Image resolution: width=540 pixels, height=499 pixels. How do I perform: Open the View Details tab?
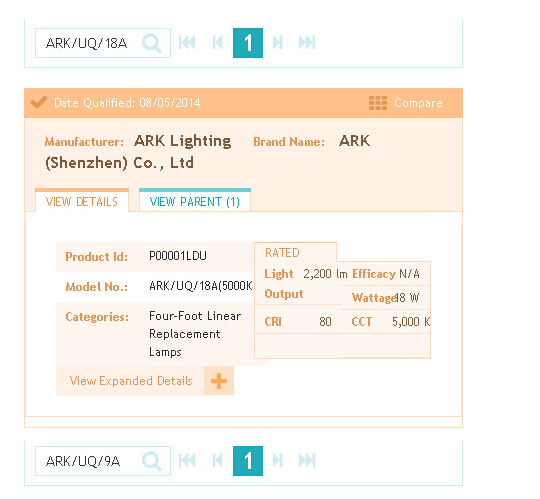[x=82, y=201]
